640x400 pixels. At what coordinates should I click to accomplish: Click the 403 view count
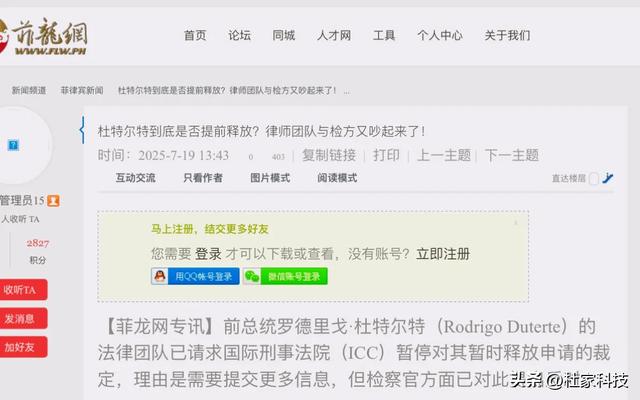pyautogui.click(x=278, y=156)
